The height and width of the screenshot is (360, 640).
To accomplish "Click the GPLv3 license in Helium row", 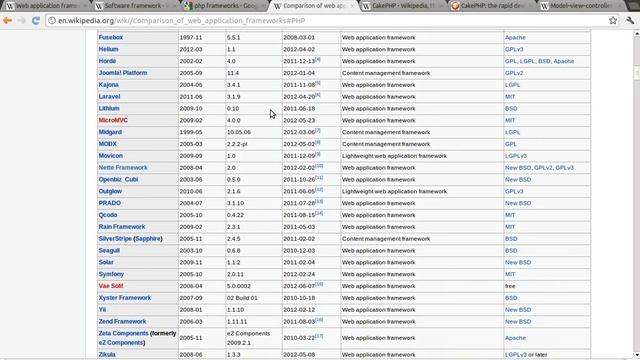I will pyautogui.click(x=514, y=49).
